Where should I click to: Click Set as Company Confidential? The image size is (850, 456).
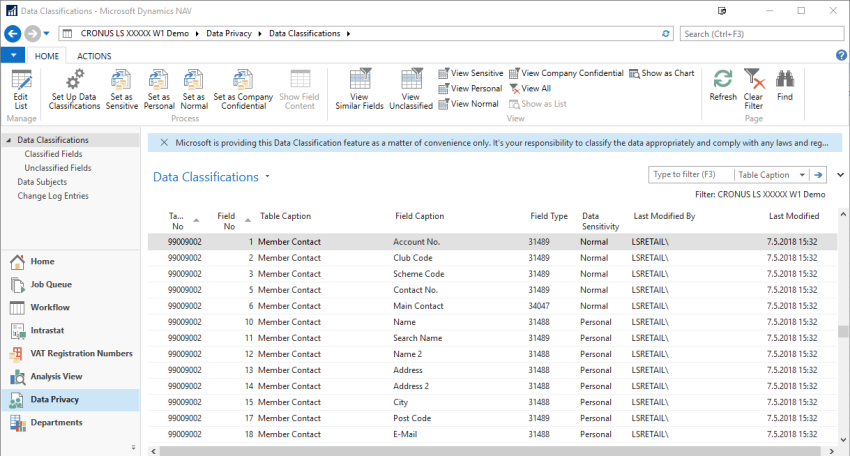243,90
